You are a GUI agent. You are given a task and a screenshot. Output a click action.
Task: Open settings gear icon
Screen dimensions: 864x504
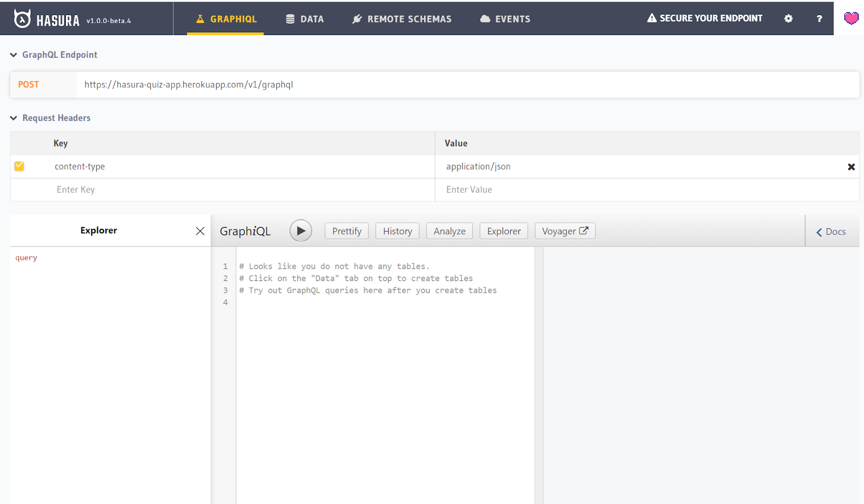[788, 18]
